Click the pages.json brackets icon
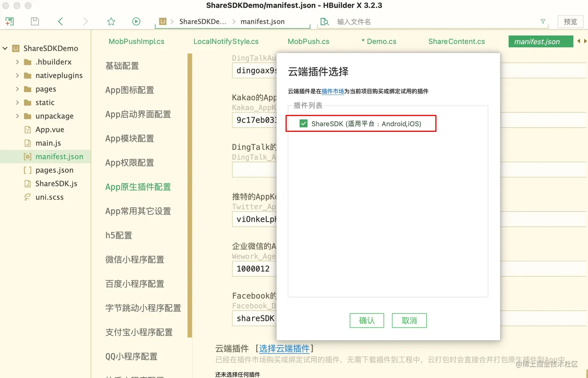Image resolution: width=588 pixels, height=378 pixels. coord(28,170)
